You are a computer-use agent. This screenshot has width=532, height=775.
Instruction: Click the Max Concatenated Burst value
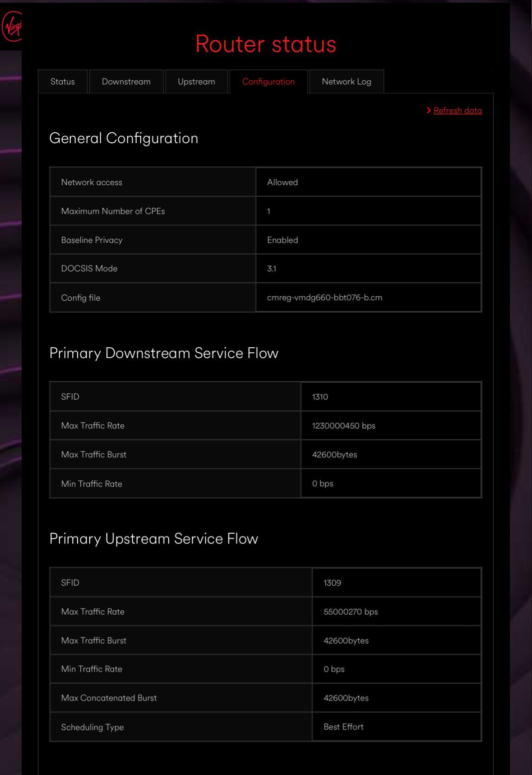coord(346,698)
